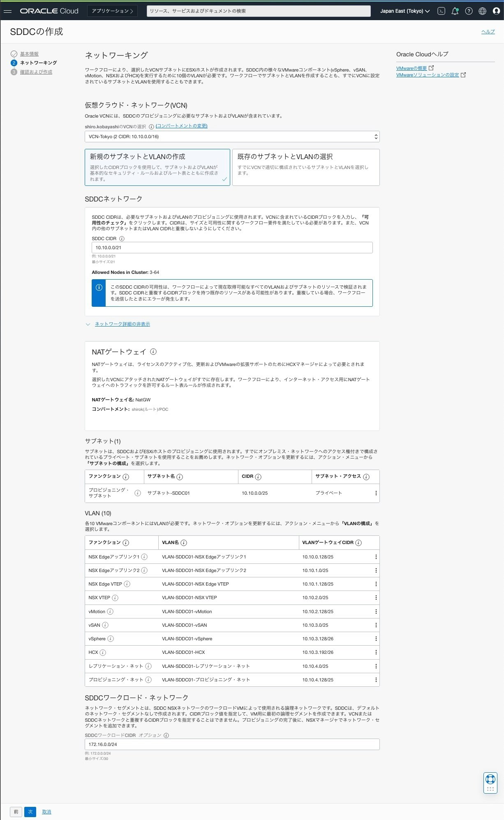Open actions menu for HCX VLAN row

(376, 652)
